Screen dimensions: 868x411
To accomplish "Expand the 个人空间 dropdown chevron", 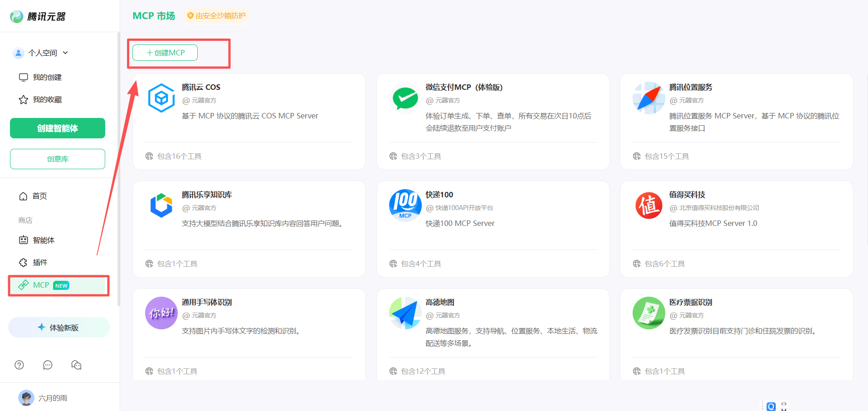I will click(65, 53).
